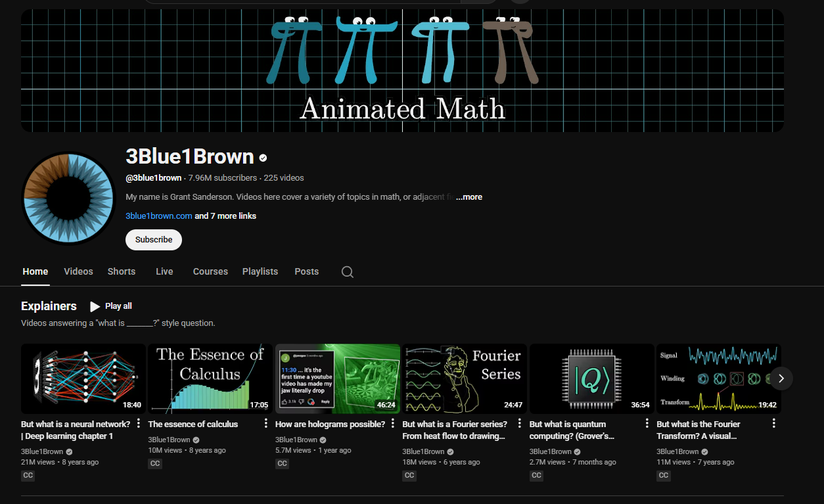Viewport: 824px width, 504px height.
Task: Click CC badge under holograms video
Action: 282,463
